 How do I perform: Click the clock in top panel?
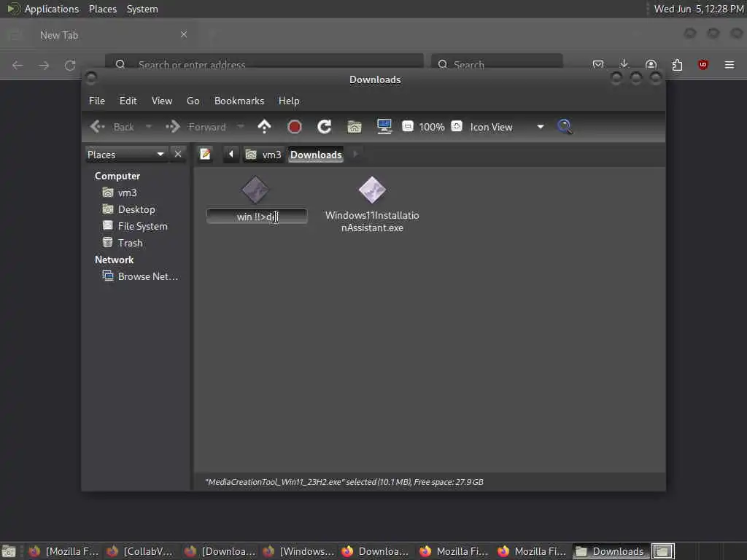pos(698,9)
